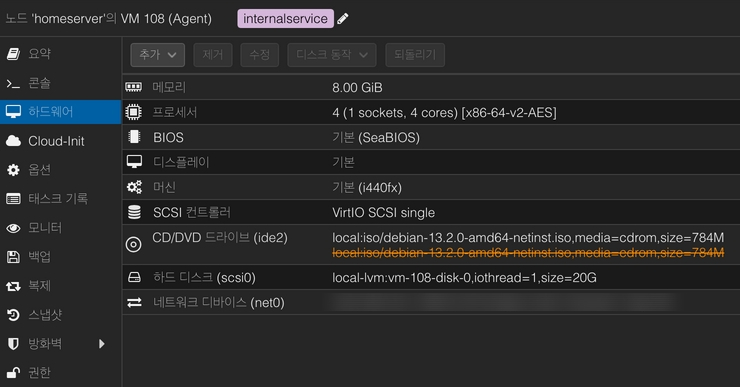Select the internalservice tag label

coord(286,18)
